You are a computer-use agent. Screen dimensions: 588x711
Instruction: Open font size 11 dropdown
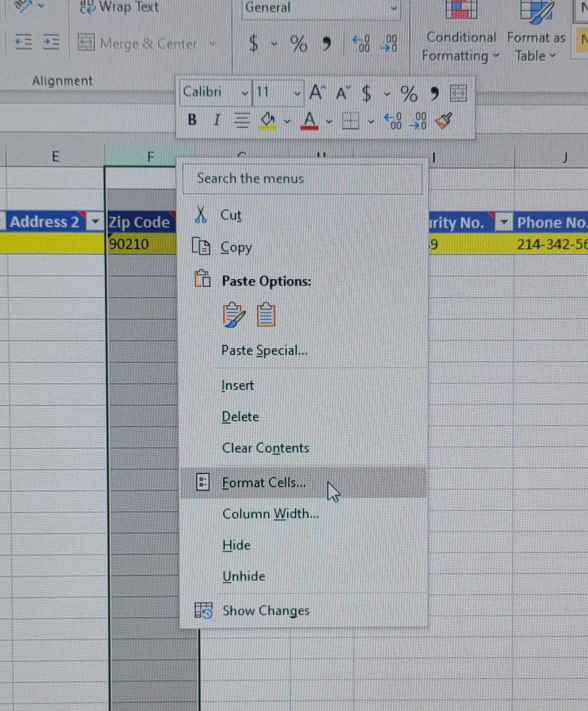(297, 93)
